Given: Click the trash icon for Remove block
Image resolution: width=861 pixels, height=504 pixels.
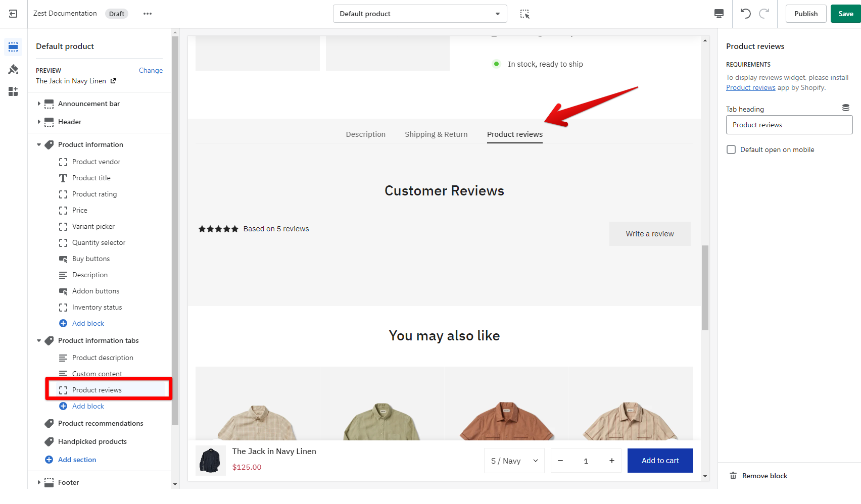Looking at the screenshot, I should click(733, 476).
